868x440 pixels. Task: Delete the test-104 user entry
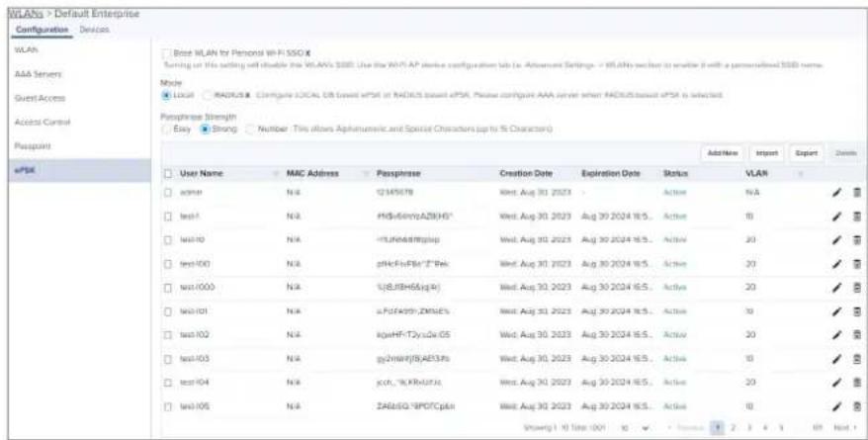(x=857, y=383)
